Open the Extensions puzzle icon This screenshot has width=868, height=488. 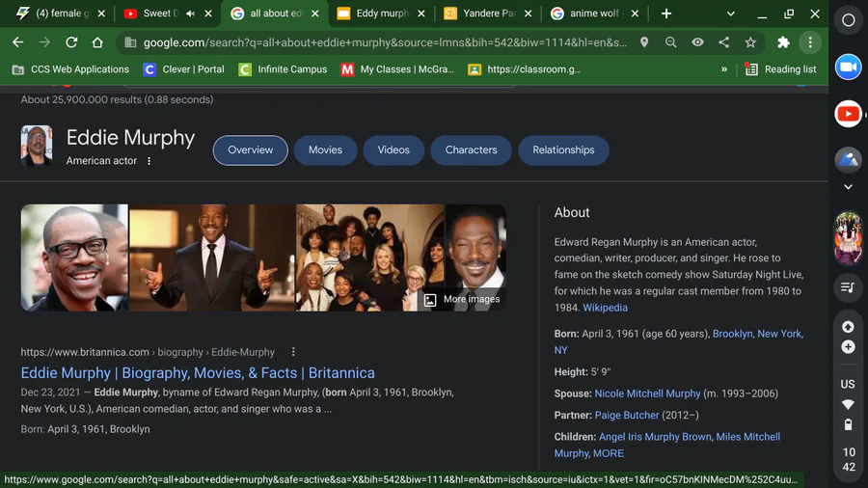pos(783,42)
